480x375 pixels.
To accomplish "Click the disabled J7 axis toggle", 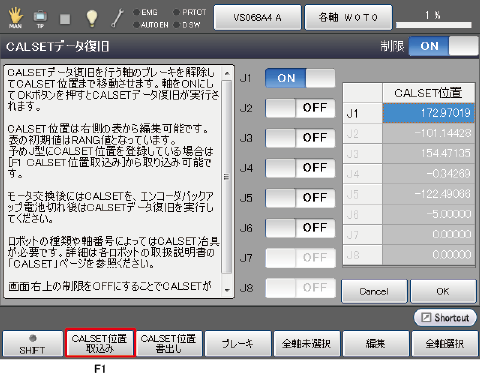I will pyautogui.click(x=300, y=258).
